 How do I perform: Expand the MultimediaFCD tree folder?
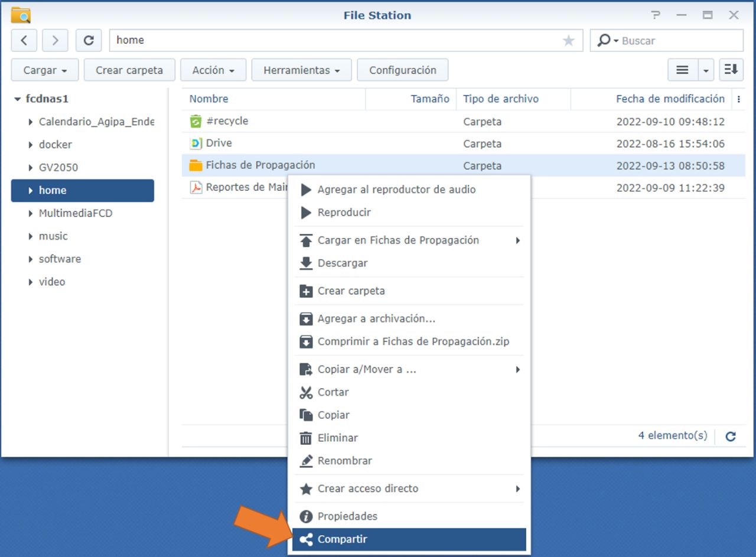coord(31,213)
